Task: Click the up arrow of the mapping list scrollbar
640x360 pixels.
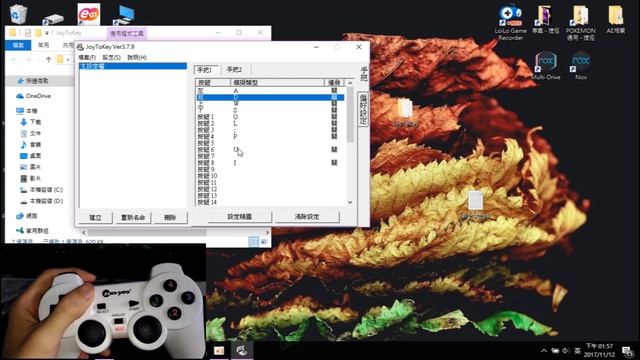Action: 350,83
